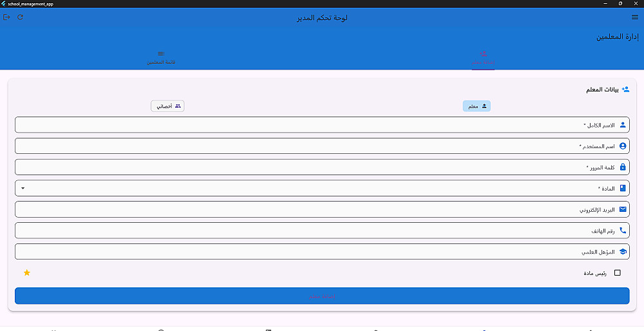Click the كلمة المرور password field

322,167
